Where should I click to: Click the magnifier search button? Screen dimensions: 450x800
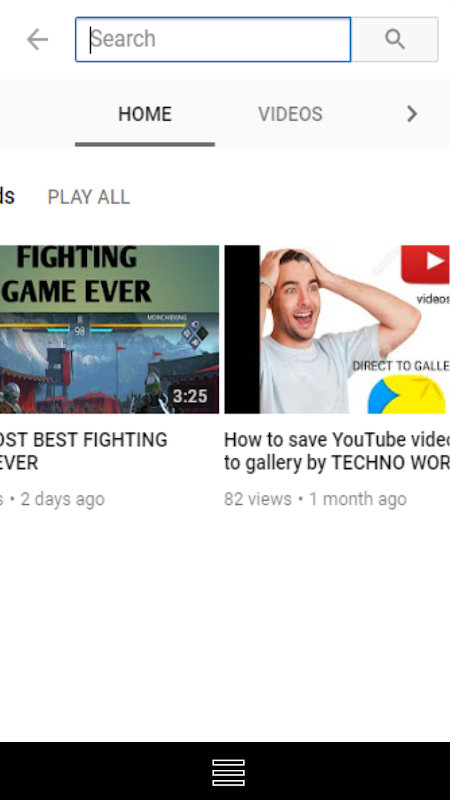tap(394, 39)
